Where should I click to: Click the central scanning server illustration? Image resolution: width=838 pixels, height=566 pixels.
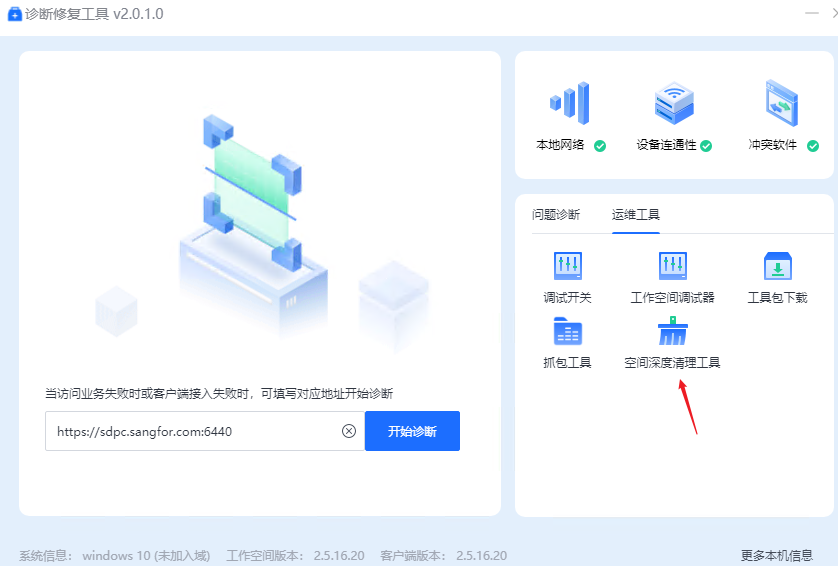[x=253, y=230]
